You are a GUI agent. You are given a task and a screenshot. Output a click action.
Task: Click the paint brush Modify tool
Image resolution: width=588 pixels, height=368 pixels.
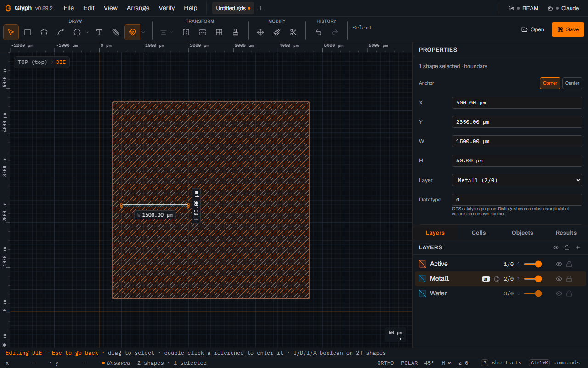tap(277, 32)
